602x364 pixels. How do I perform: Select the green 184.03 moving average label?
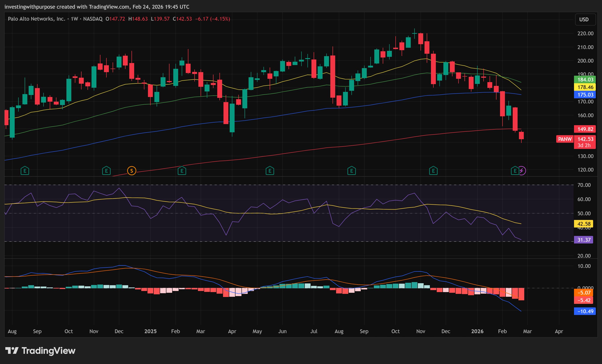(x=585, y=80)
